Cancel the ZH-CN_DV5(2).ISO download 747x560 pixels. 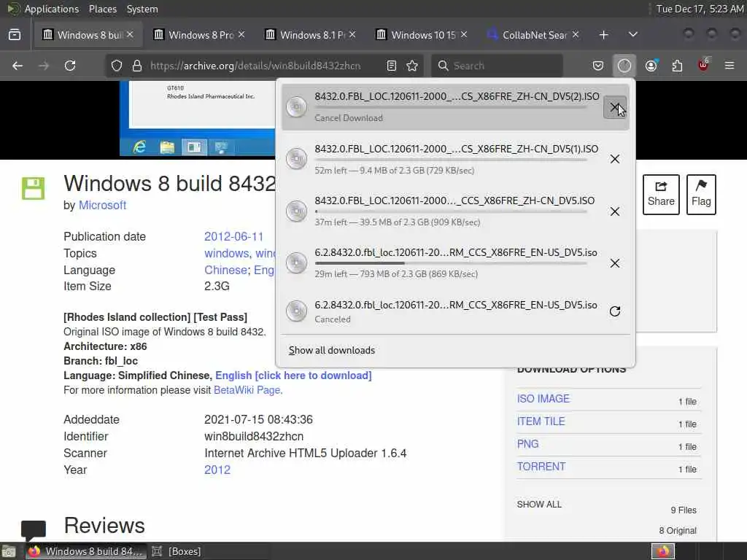(x=615, y=107)
